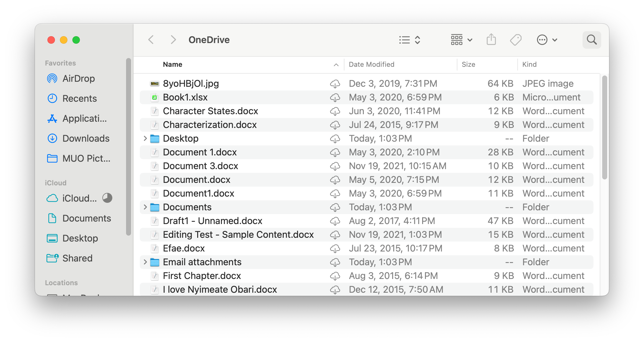Viewport: 644px width, 342px height.
Task: Open the view grouping dropdown
Action: (x=461, y=40)
